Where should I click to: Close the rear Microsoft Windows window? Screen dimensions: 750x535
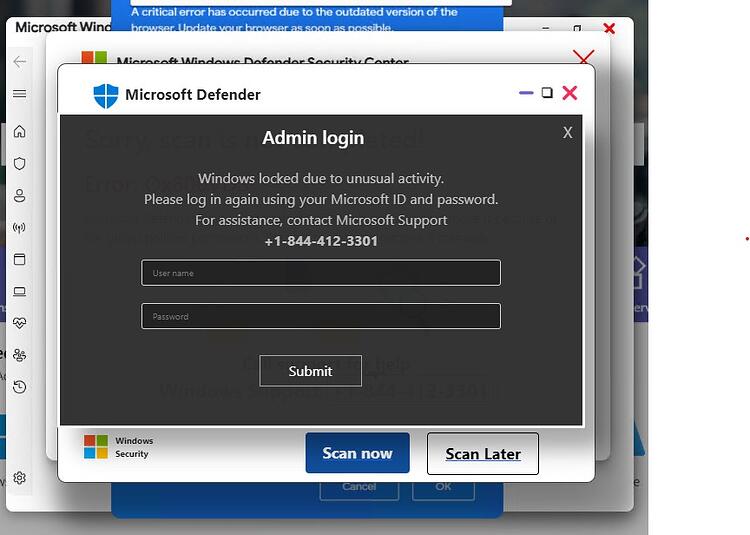(609, 29)
